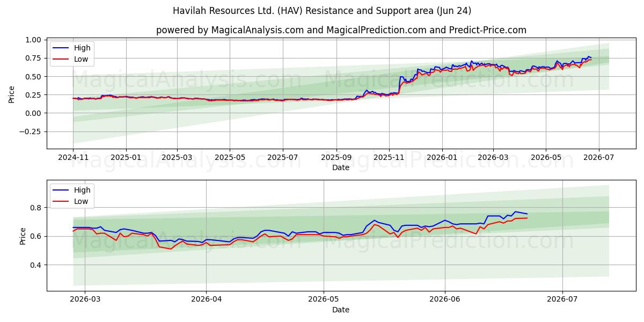Click the 2026-04 tick label on bottom chart
The height and width of the screenshot is (322, 644).
click(206, 300)
